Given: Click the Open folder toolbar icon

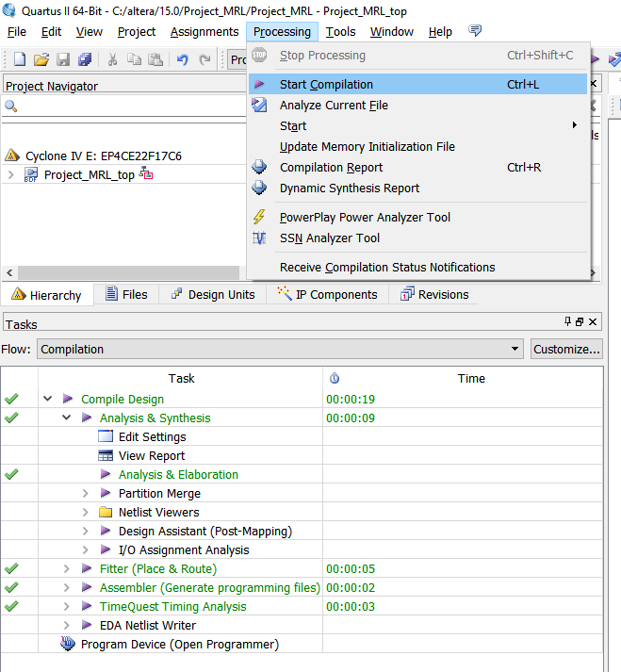Looking at the screenshot, I should (41, 59).
